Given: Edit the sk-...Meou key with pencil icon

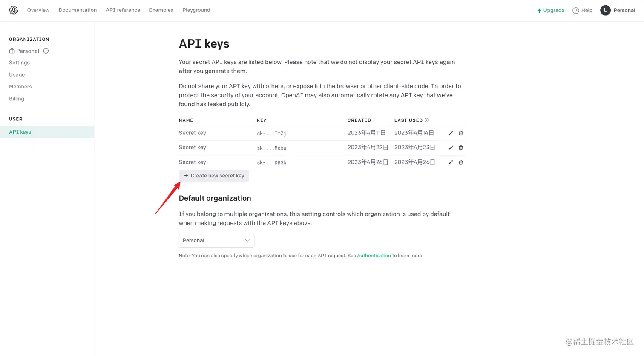Looking at the screenshot, I should point(451,148).
